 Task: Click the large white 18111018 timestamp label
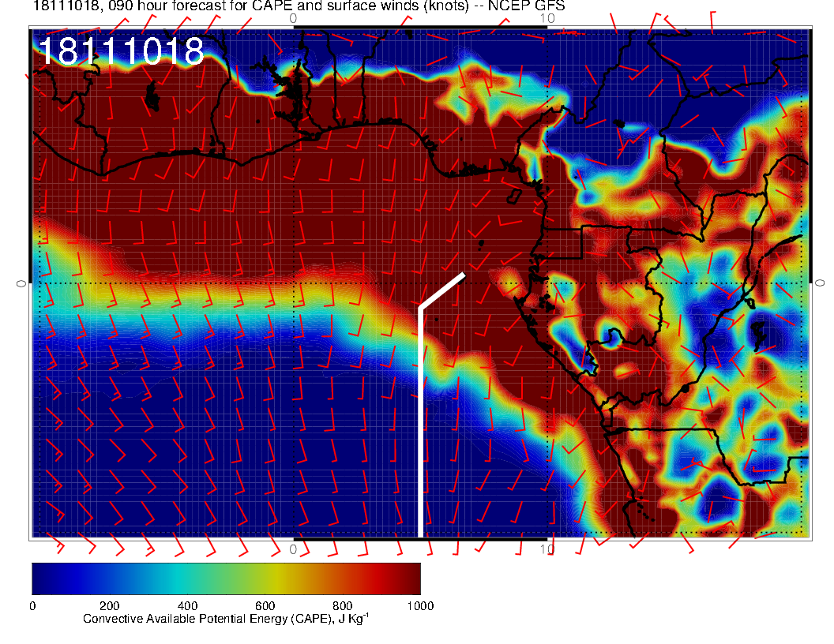point(121,52)
